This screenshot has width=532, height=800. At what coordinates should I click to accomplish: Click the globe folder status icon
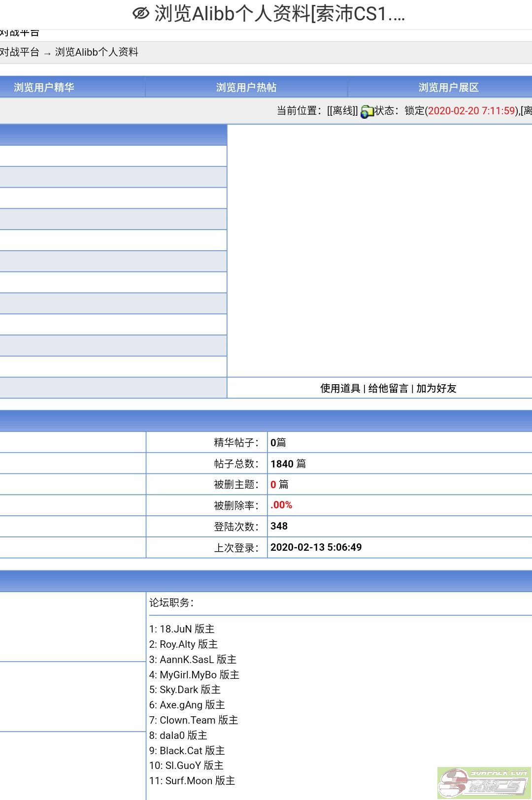(367, 112)
